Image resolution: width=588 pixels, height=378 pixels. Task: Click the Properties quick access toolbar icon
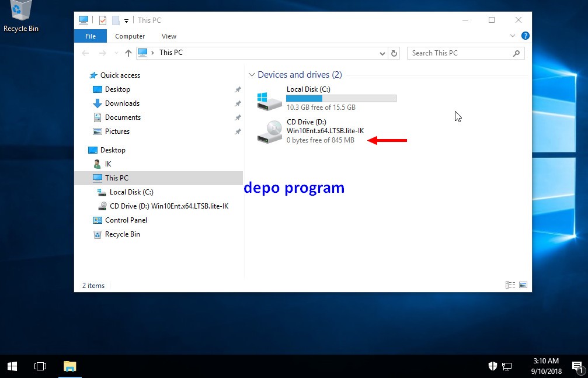pos(102,20)
